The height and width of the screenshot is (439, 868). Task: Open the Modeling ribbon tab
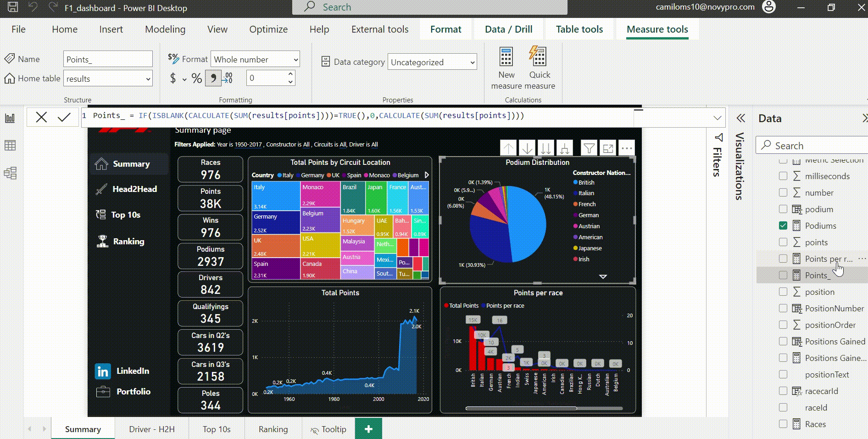pyautogui.click(x=165, y=29)
